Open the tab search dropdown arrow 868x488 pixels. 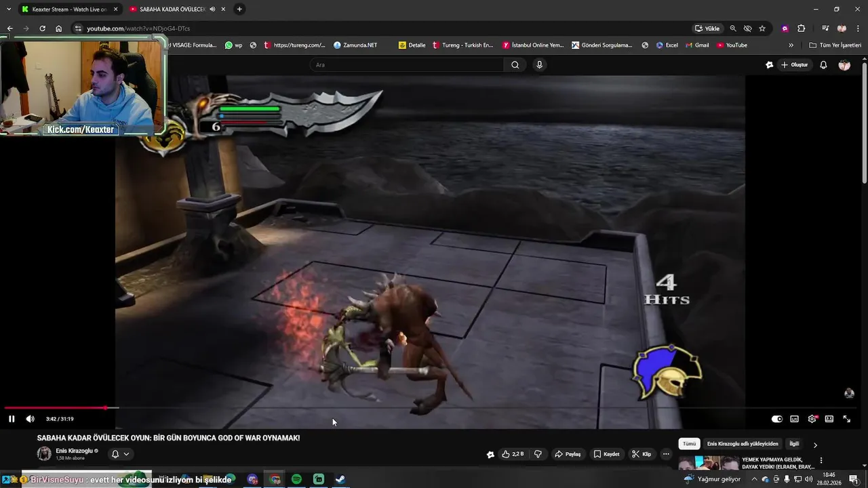8,9
